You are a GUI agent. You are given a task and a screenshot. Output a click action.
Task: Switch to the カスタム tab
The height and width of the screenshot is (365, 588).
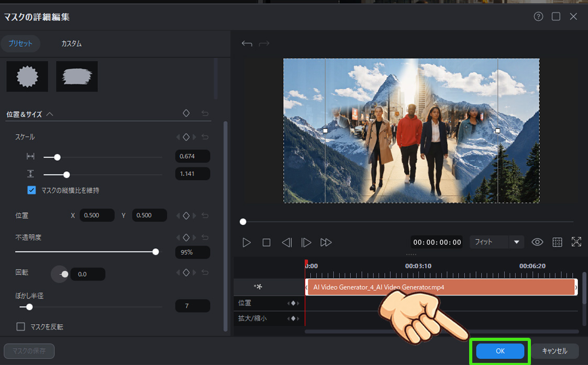[x=71, y=44]
